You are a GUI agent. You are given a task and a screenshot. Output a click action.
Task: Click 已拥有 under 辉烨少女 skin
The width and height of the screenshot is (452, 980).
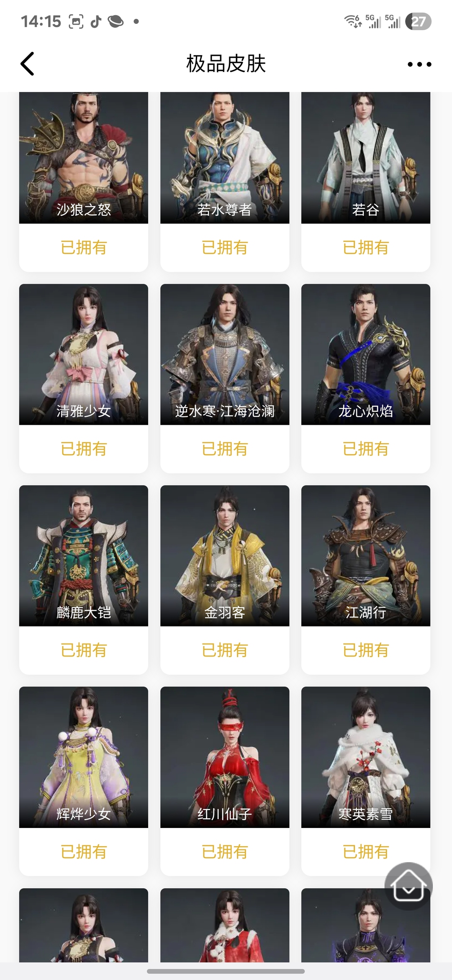(84, 852)
